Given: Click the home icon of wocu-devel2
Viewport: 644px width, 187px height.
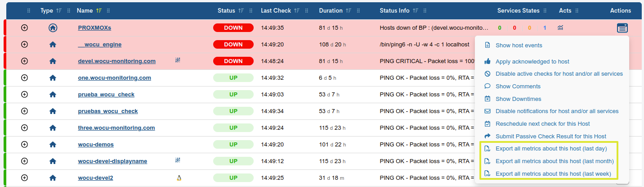Looking at the screenshot, I should (x=53, y=178).
